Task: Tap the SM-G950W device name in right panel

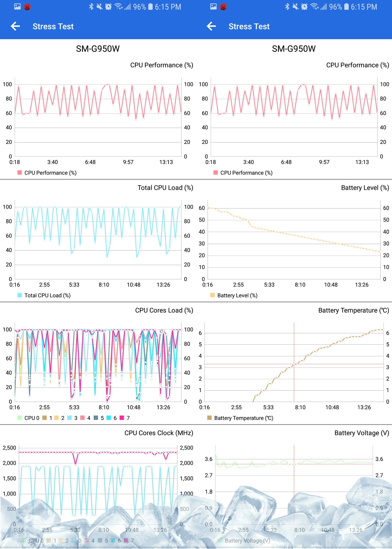Action: [x=294, y=49]
